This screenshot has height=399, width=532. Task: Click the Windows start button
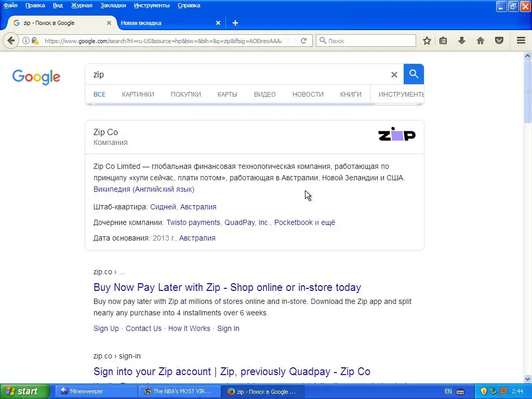(25, 392)
